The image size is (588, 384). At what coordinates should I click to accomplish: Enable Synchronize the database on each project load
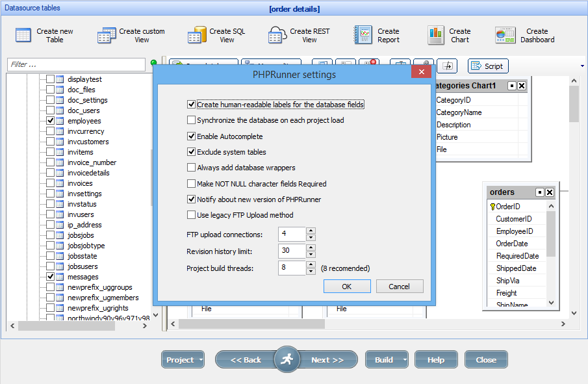pyautogui.click(x=192, y=120)
